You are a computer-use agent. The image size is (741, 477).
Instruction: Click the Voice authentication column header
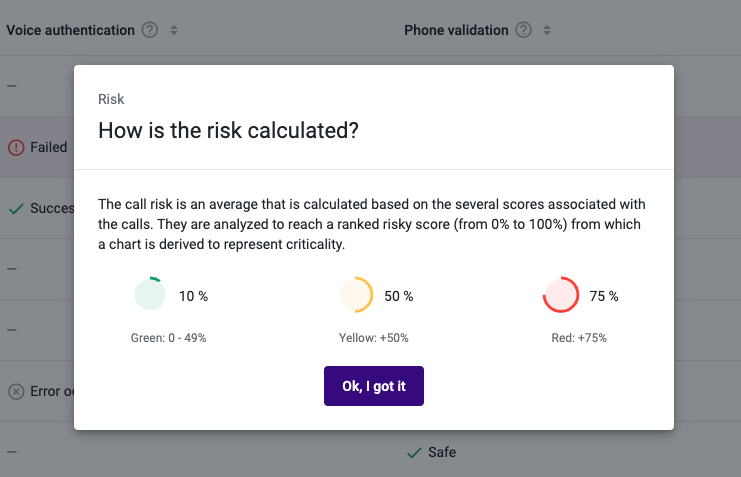[70, 30]
